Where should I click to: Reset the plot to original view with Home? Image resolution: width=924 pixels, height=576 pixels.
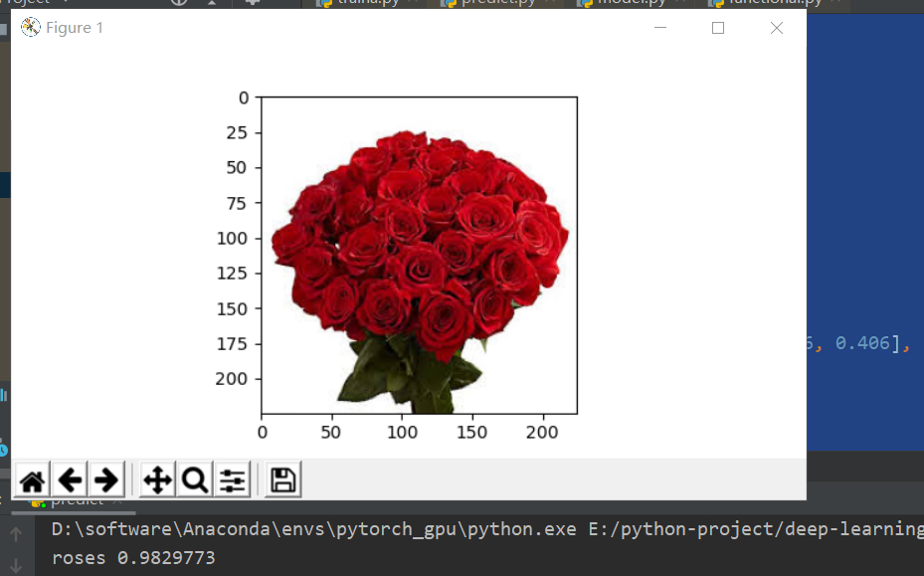tap(33, 480)
